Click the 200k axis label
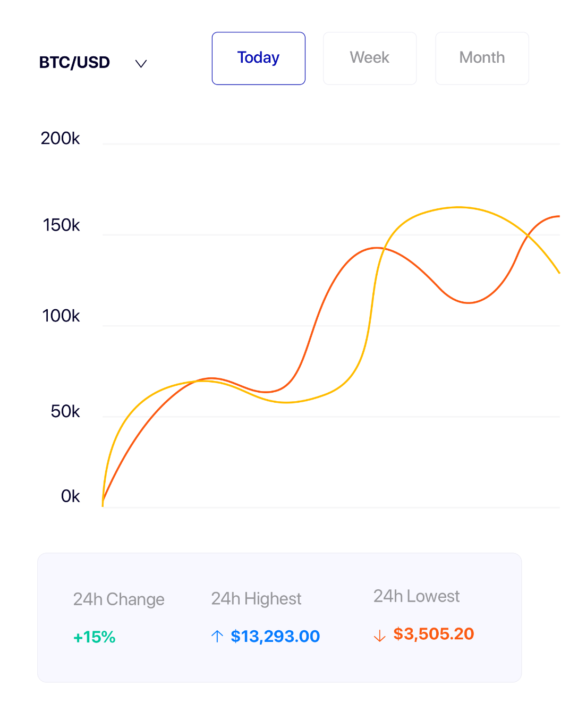 [x=60, y=139]
